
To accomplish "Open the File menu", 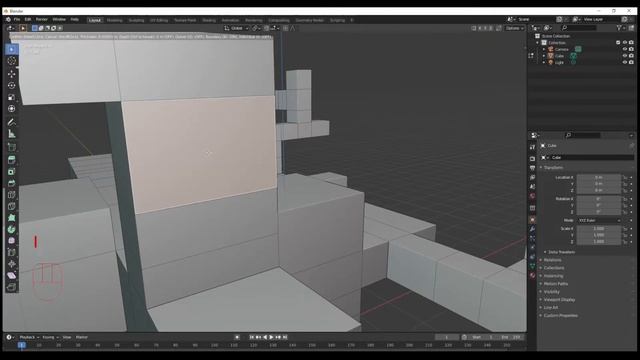I will [x=17, y=19].
